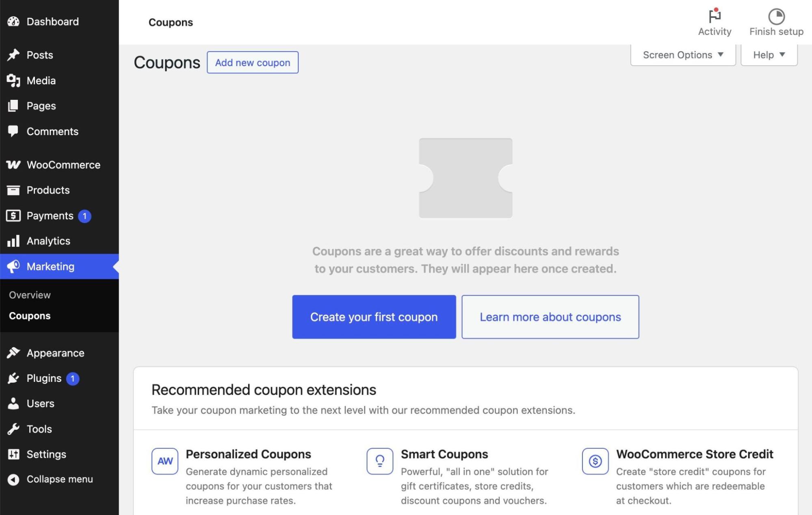Click Create your first coupon
This screenshot has height=515, width=812.
[x=374, y=317]
